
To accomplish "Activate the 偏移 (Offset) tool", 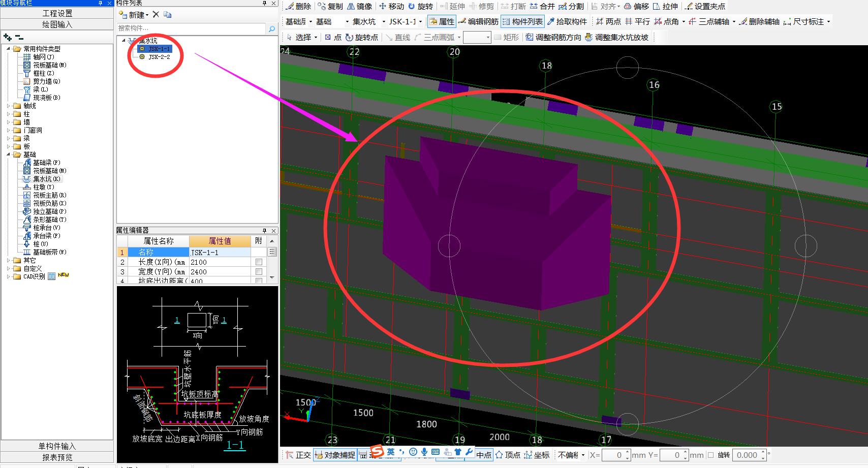I will tap(637, 7).
